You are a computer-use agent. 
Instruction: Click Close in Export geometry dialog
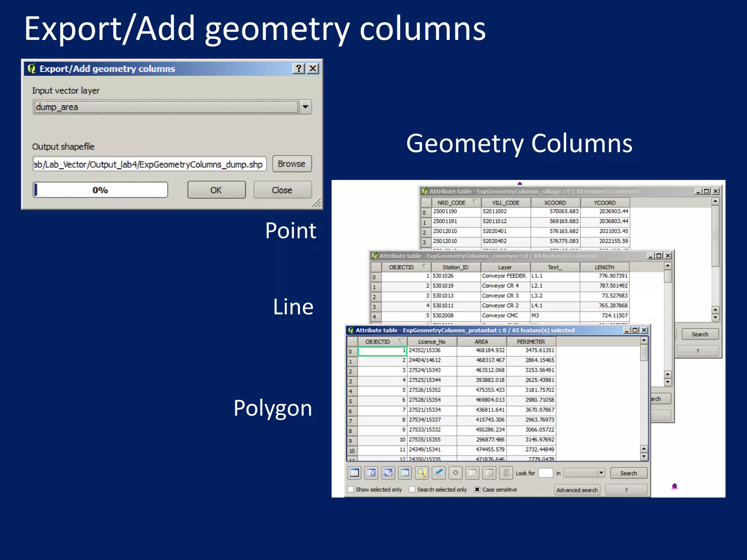(282, 190)
